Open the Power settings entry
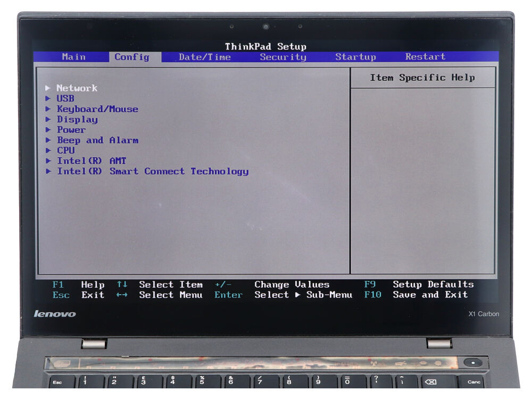Viewport: 532px width, 399px height. point(71,130)
